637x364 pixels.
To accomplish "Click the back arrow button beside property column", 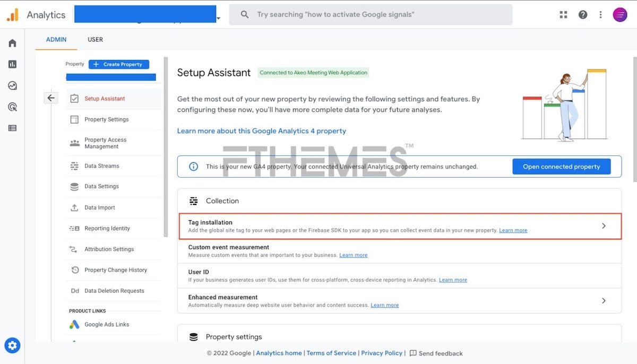I will 51,98.
